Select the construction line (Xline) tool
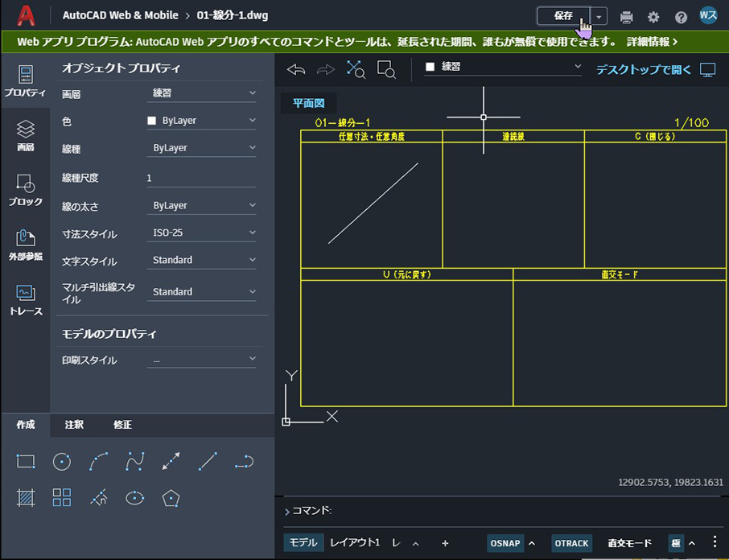 [171, 462]
